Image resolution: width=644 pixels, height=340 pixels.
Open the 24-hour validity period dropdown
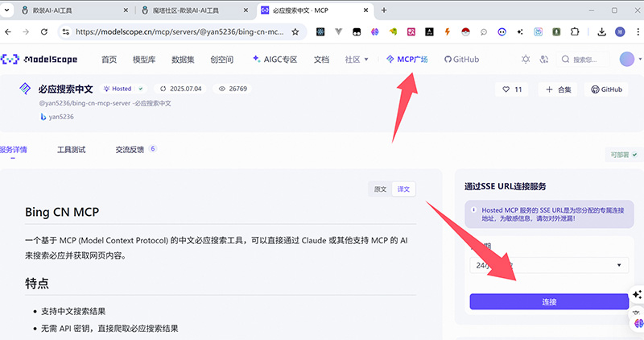pyautogui.click(x=549, y=265)
